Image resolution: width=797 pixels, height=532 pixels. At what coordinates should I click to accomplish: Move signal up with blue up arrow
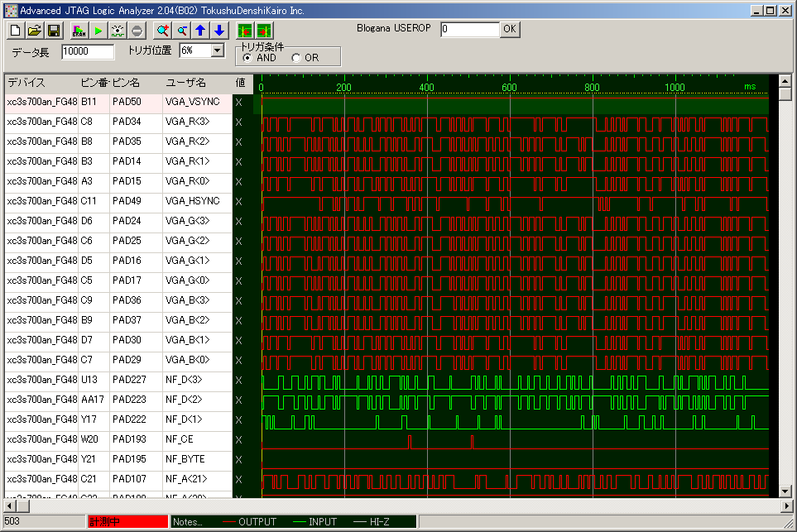[x=200, y=31]
